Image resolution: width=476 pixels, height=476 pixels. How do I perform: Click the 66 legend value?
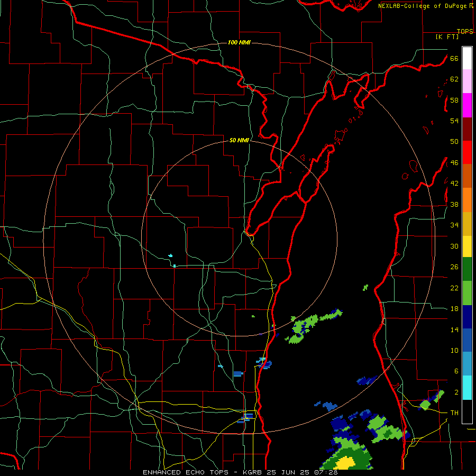click(454, 58)
